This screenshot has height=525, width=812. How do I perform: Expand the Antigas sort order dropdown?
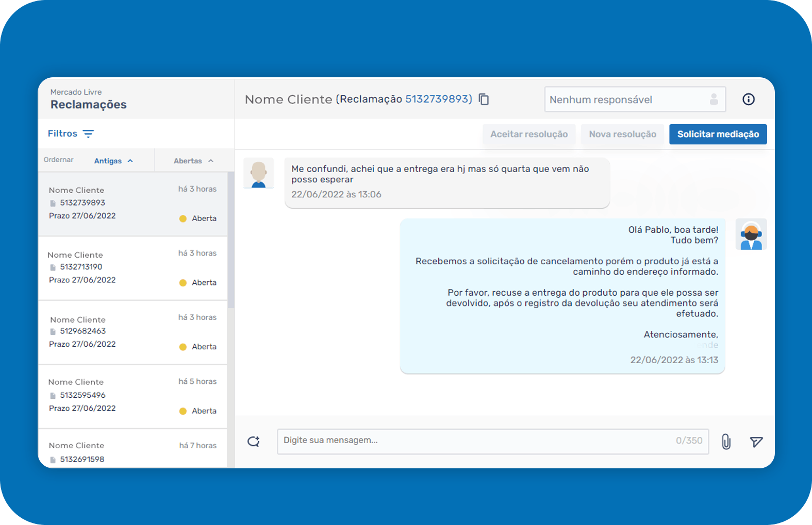(x=113, y=161)
